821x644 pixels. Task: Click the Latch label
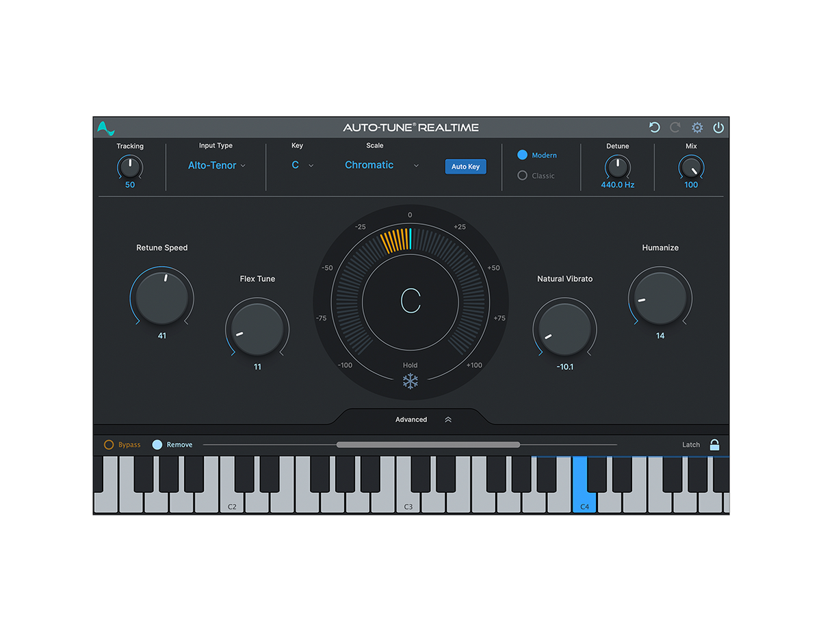[691, 445]
